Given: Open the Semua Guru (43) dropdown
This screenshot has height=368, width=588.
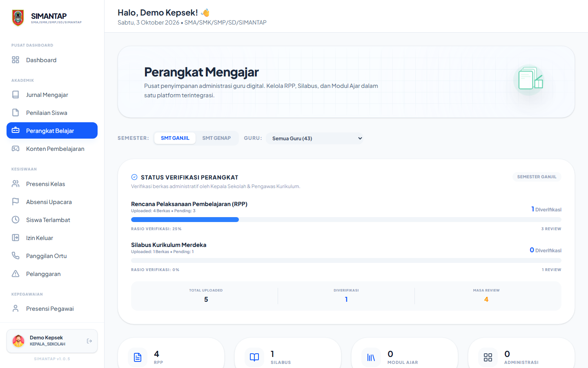Looking at the screenshot, I should coord(315,138).
